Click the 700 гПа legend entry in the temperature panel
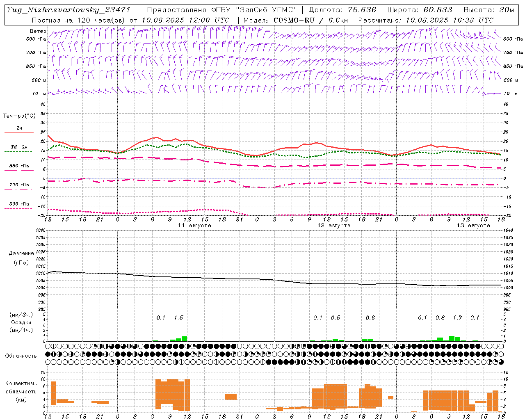The image size is (525, 420). 19,185
